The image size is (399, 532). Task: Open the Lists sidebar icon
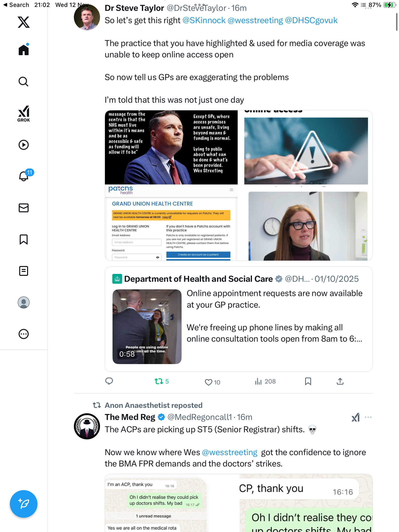coord(24,271)
